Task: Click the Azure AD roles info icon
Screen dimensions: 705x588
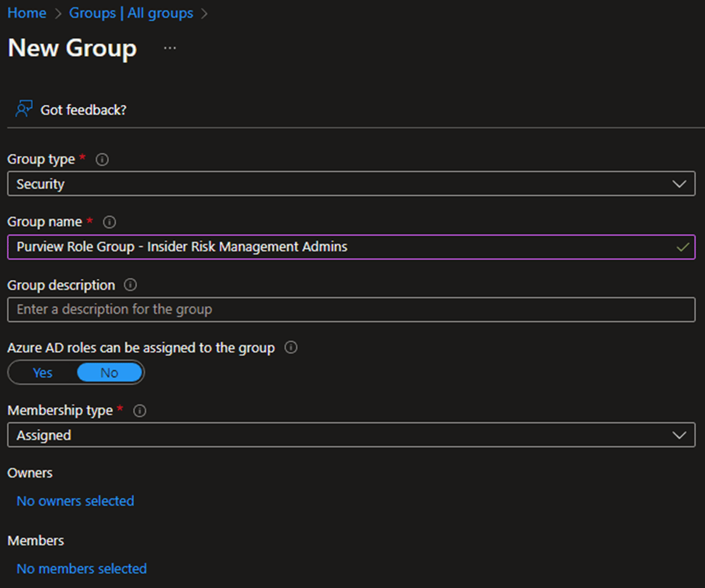Action: (290, 348)
